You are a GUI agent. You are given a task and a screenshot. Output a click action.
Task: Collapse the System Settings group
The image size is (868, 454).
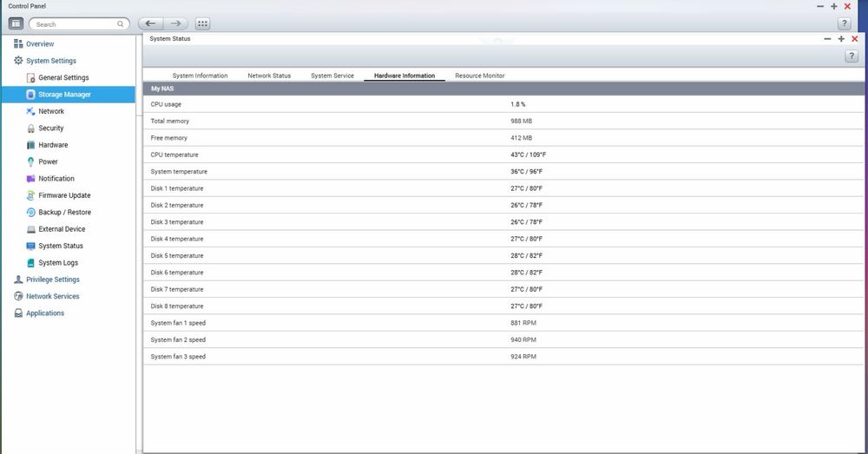(x=51, y=61)
